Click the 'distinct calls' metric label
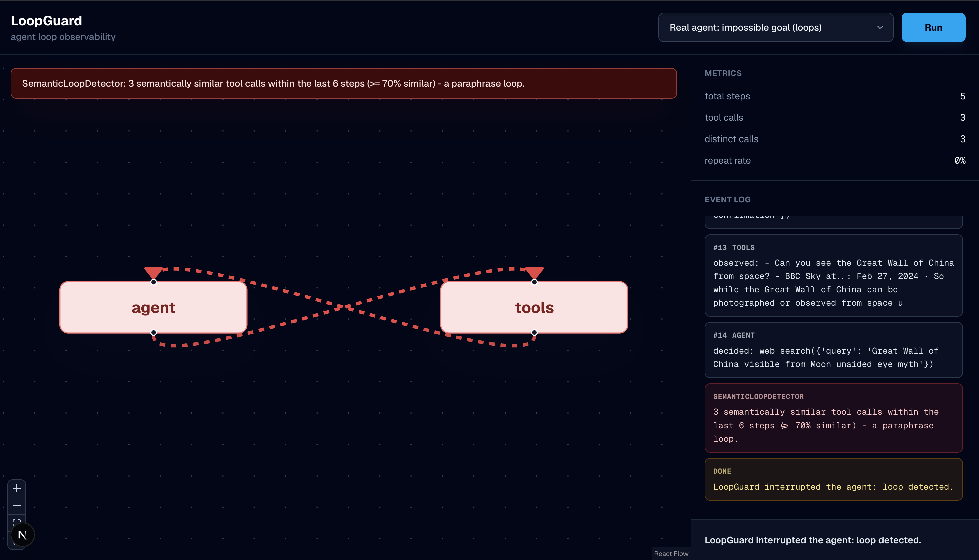 click(x=731, y=139)
